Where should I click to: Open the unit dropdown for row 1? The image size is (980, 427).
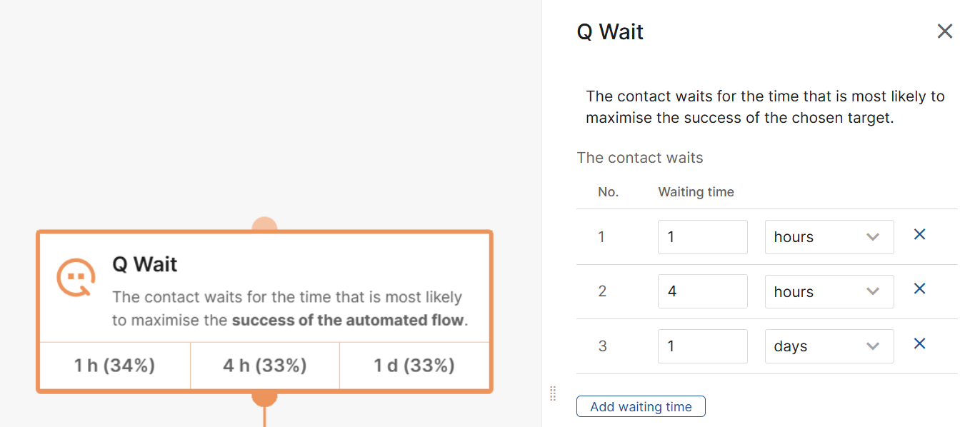pyautogui.click(x=829, y=237)
